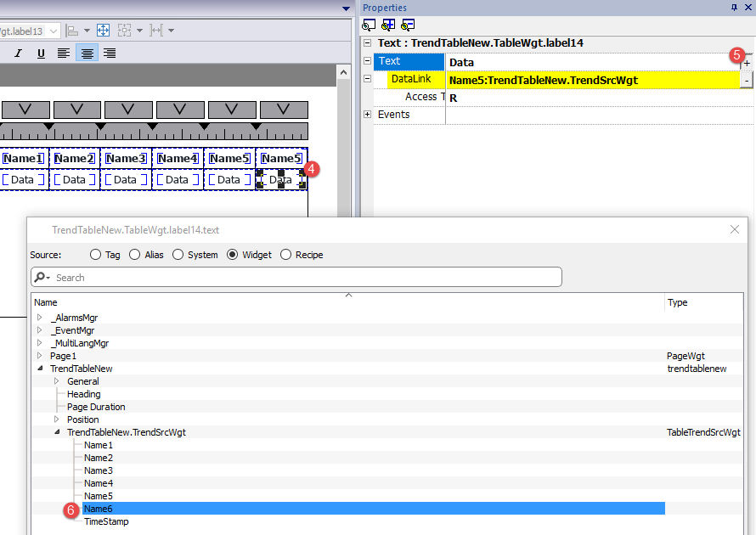The height and width of the screenshot is (535, 756).
Task: Select center text alignment
Action: click(87, 53)
